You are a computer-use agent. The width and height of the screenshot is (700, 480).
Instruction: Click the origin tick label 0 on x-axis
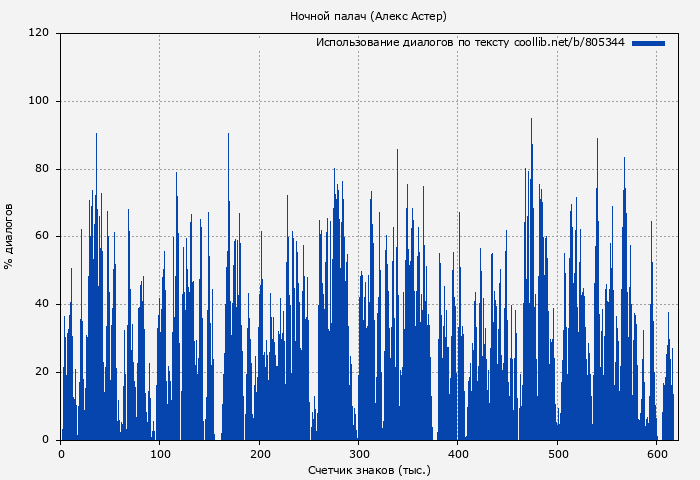point(61,453)
